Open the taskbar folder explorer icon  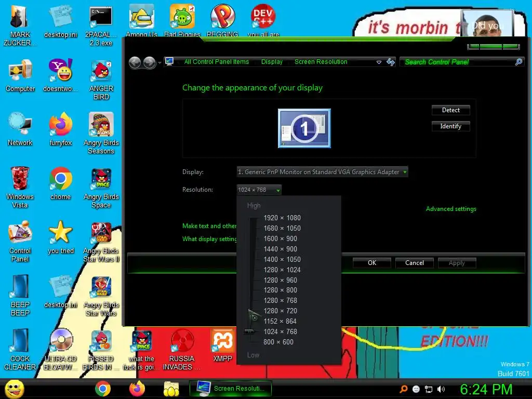[x=171, y=389]
